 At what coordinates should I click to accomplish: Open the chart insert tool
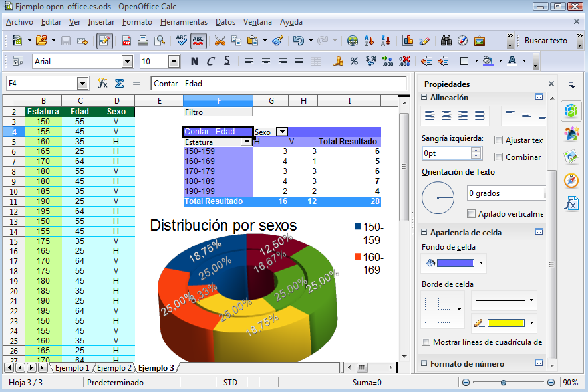click(x=408, y=41)
